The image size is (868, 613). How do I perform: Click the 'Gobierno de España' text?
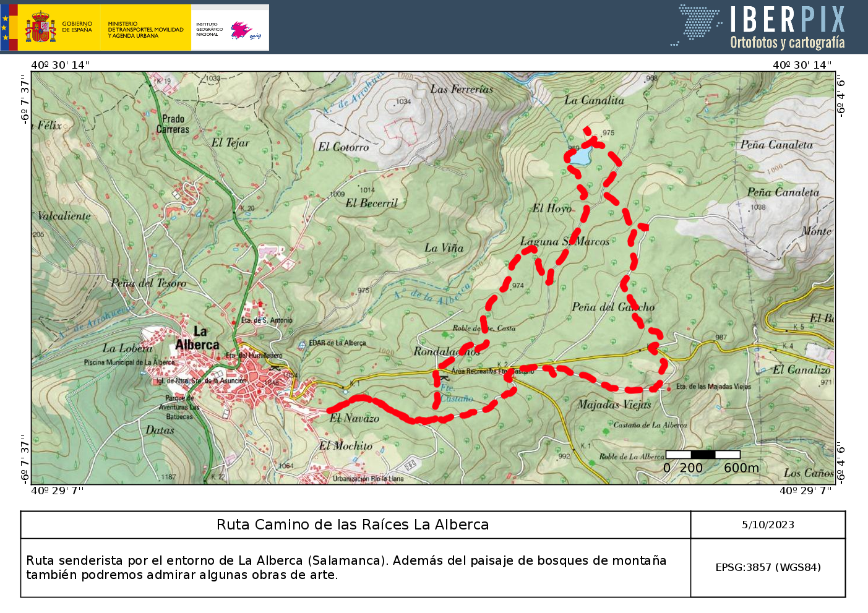tap(77, 27)
